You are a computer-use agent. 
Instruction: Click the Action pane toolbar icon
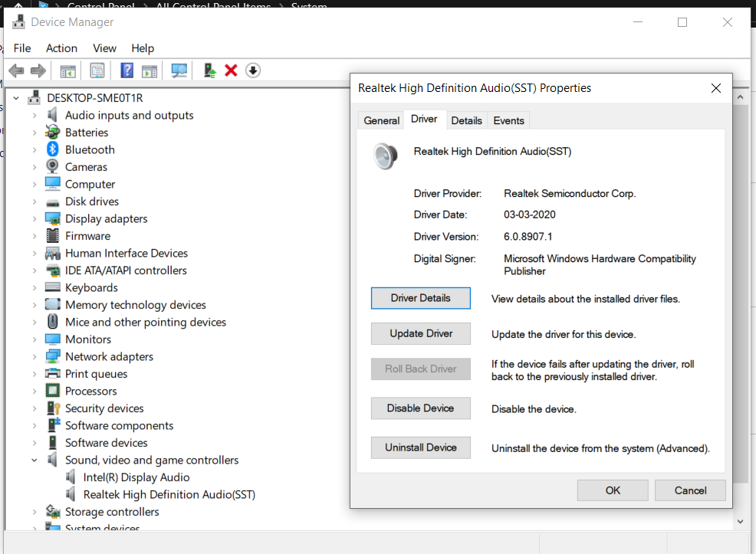150,70
